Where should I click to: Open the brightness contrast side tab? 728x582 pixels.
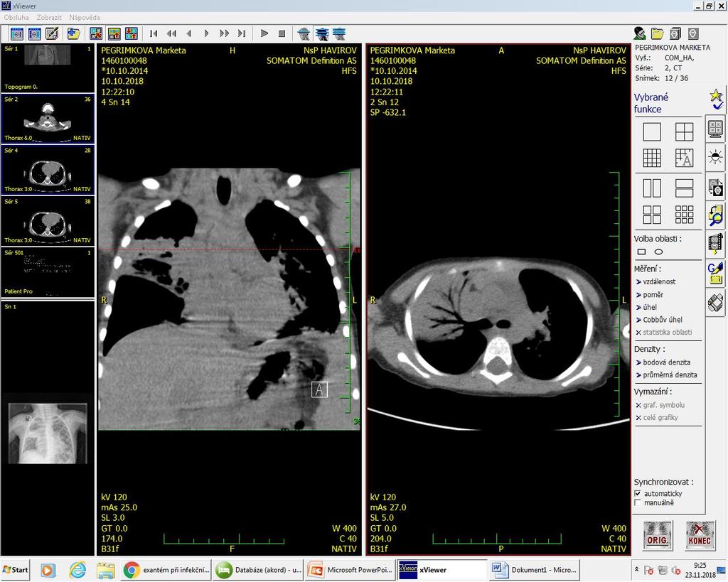point(716,157)
